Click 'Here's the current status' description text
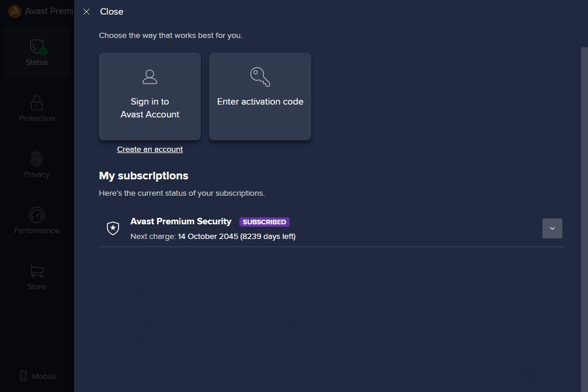 tap(182, 193)
